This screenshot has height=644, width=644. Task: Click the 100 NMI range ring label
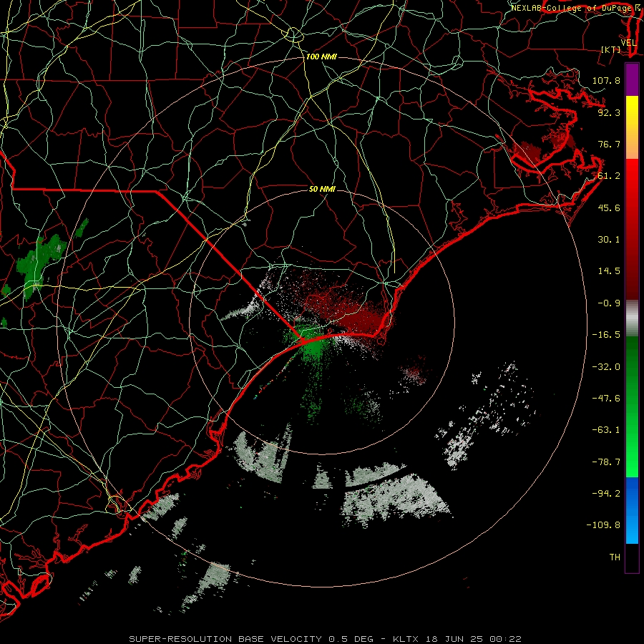pyautogui.click(x=321, y=57)
